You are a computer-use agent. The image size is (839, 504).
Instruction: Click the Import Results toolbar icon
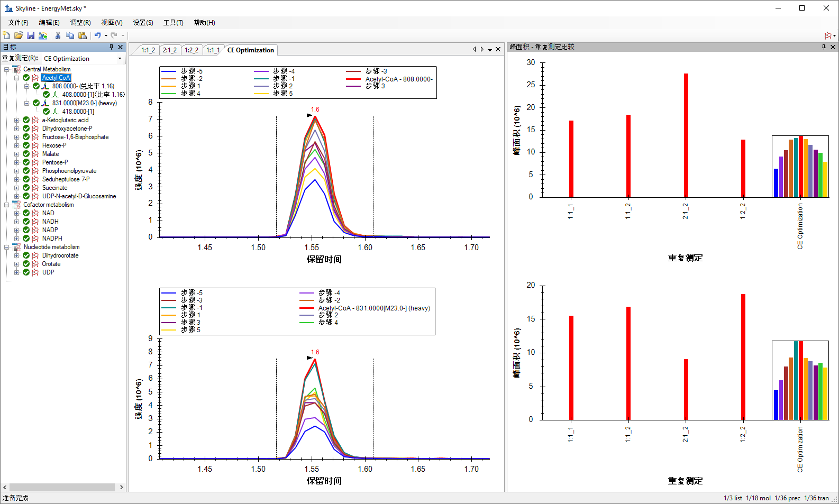[43, 35]
